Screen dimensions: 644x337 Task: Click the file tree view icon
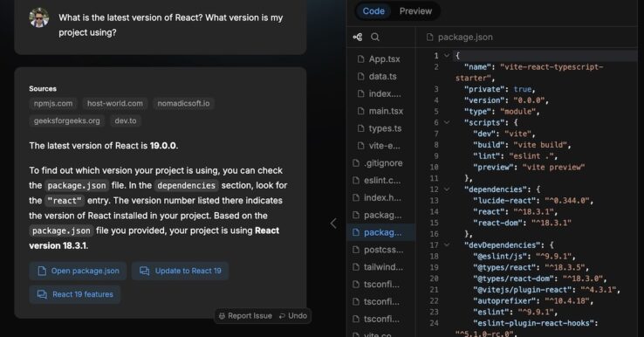click(357, 37)
